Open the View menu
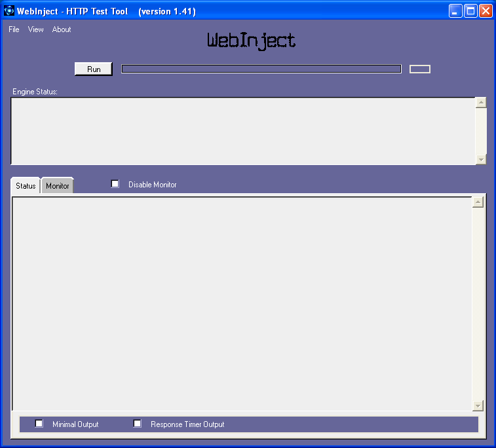496x448 pixels. (35, 29)
